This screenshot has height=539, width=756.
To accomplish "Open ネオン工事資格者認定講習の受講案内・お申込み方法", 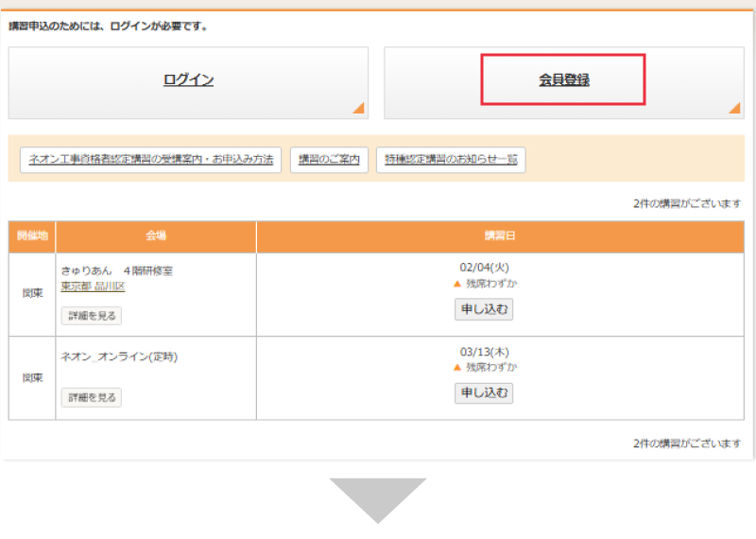I will point(150,161).
